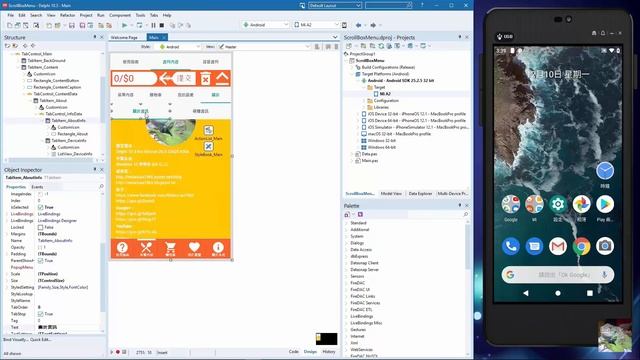
Task: Tap the Clock widget on the Android home screen
Action: point(605,171)
